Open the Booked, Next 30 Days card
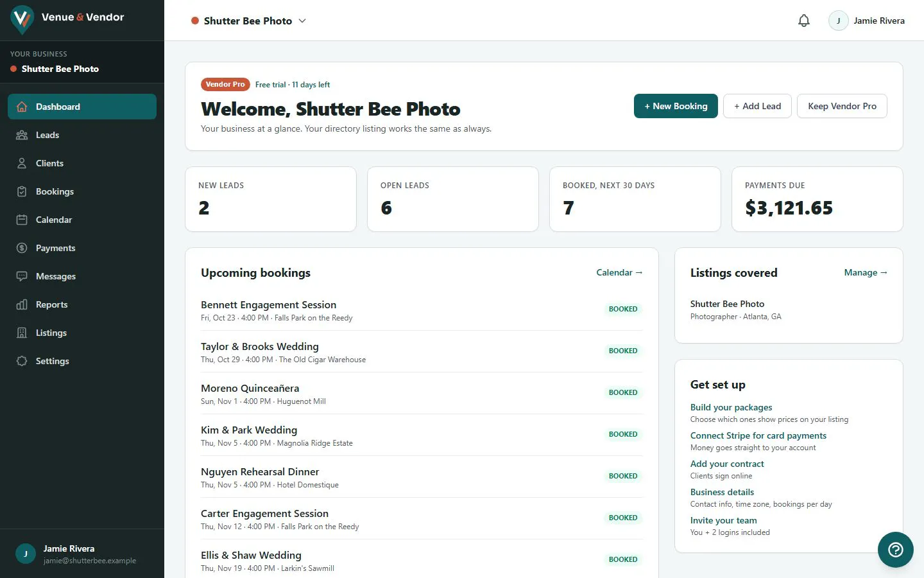This screenshot has height=578, width=924. [635, 199]
